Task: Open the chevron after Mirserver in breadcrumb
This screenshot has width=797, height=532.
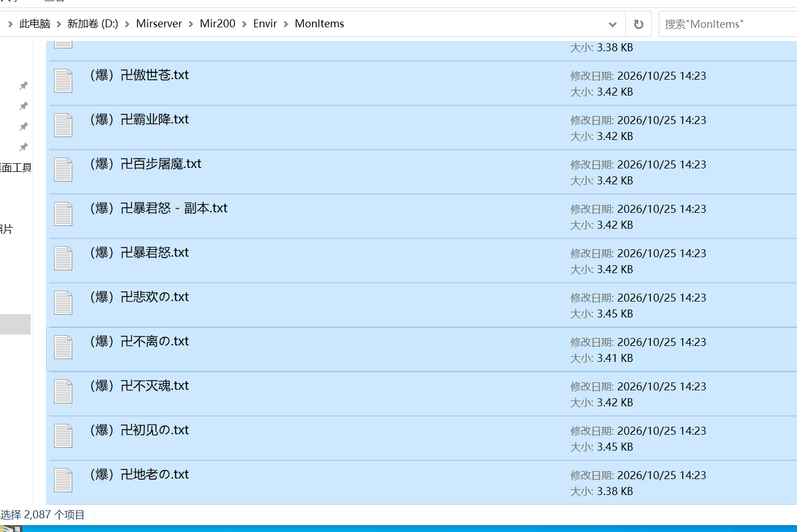Action: (191, 24)
